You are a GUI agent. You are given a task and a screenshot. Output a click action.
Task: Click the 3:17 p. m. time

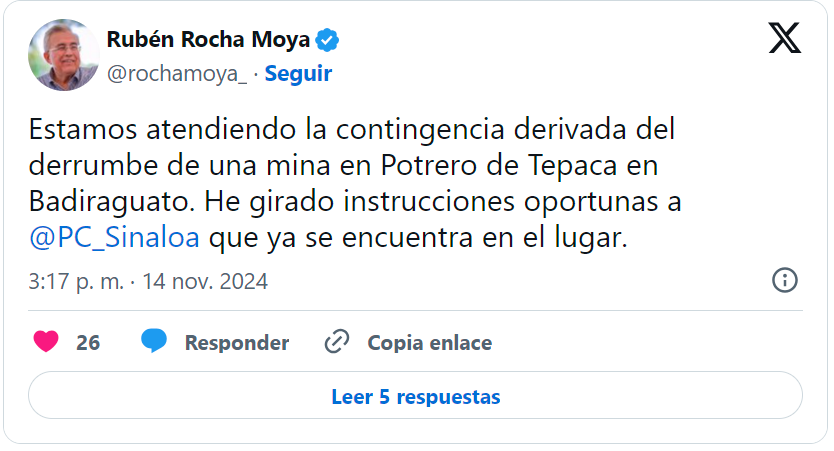click(x=76, y=282)
